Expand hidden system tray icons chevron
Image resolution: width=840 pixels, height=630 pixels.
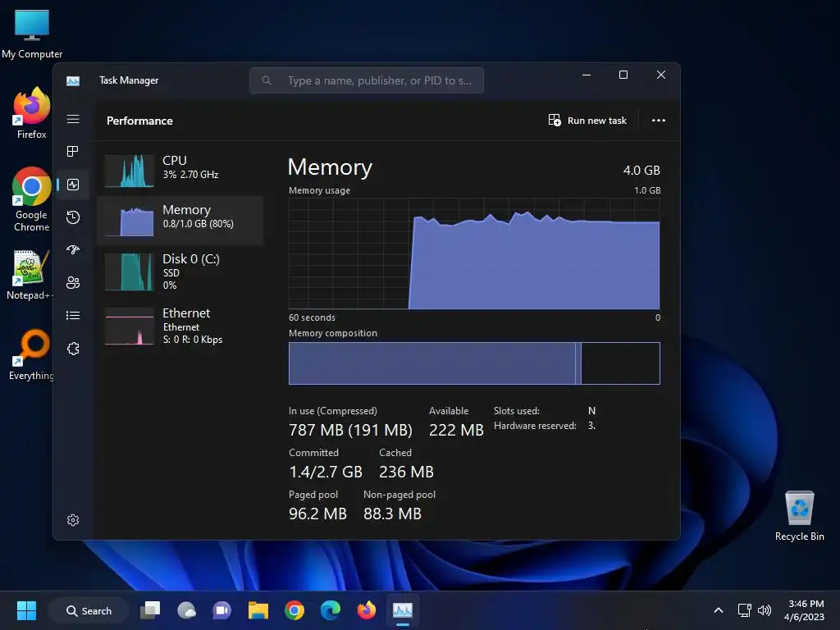[719, 610]
